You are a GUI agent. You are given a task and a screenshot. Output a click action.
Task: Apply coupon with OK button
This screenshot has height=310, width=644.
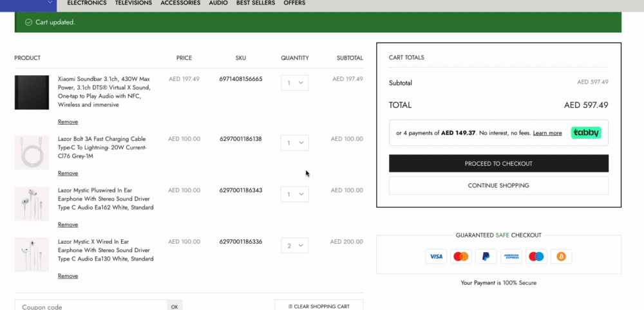coord(175,306)
